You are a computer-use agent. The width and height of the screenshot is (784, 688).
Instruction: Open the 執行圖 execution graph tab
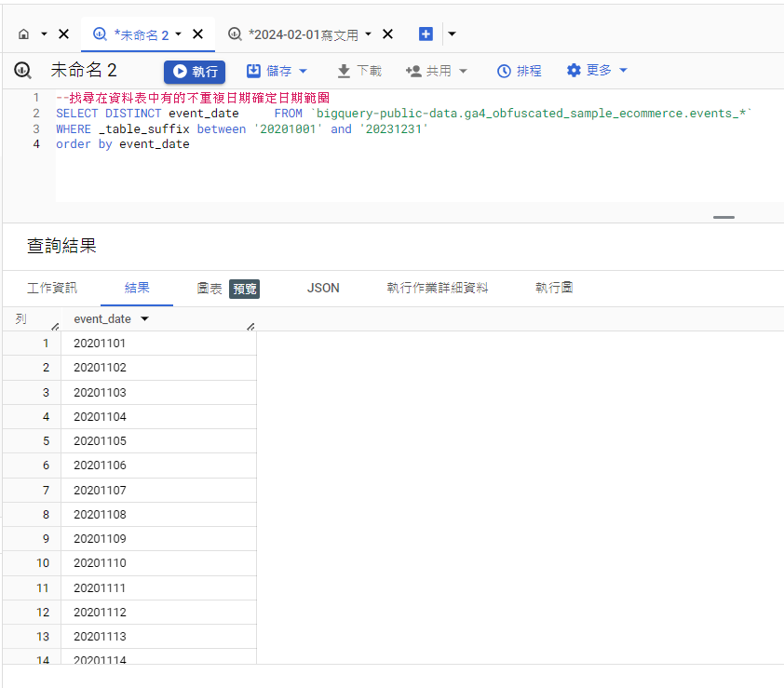point(554,288)
